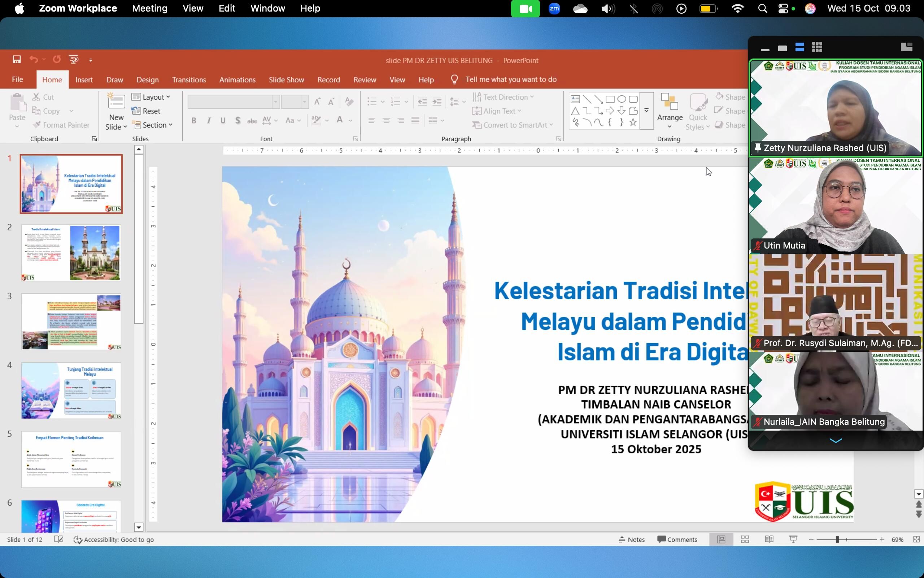Click Decrease List Level icon
924x578 pixels.
coord(422,102)
